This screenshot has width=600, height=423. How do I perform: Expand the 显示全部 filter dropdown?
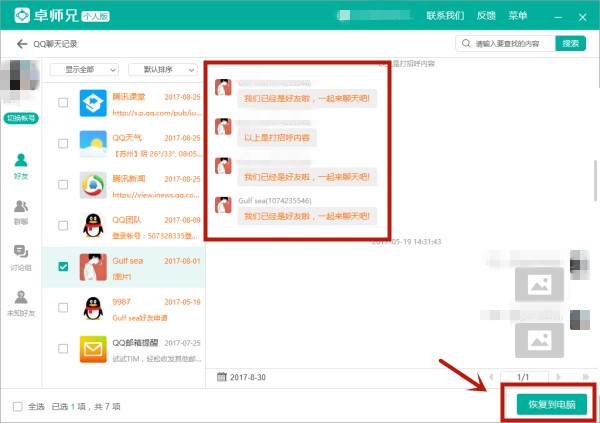tap(84, 70)
